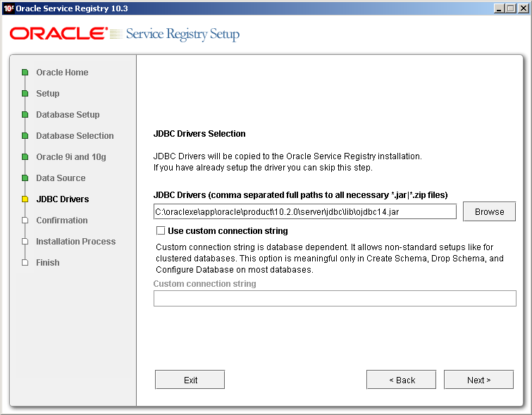Viewport: 532px width, 415px height.
Task: Select Database Setup step
Action: 68,115
